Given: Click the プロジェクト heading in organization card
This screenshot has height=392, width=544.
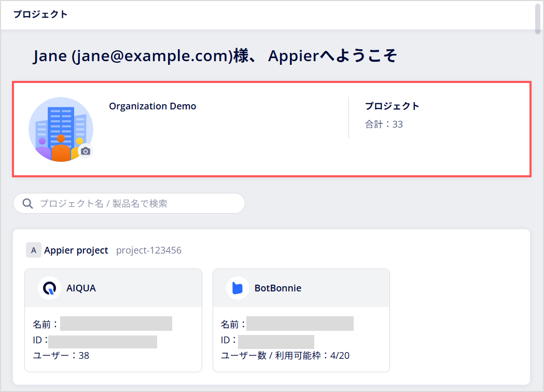Looking at the screenshot, I should [x=392, y=106].
